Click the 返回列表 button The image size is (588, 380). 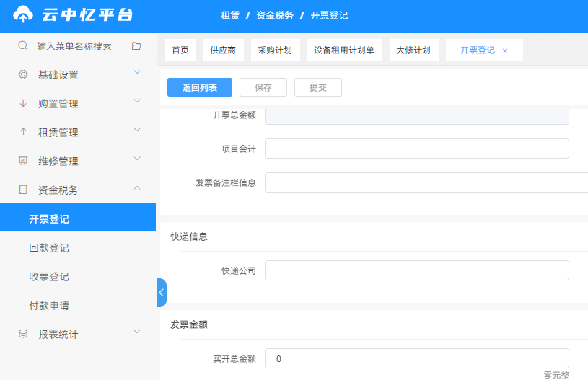point(200,87)
